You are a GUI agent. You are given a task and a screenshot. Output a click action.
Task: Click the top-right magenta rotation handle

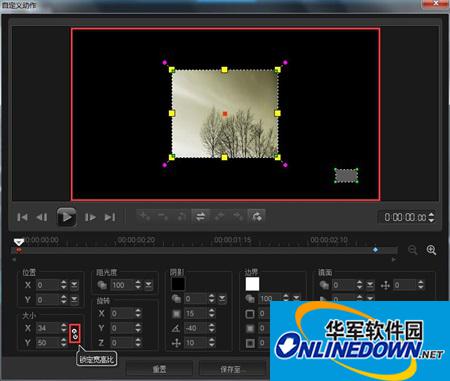click(x=285, y=62)
